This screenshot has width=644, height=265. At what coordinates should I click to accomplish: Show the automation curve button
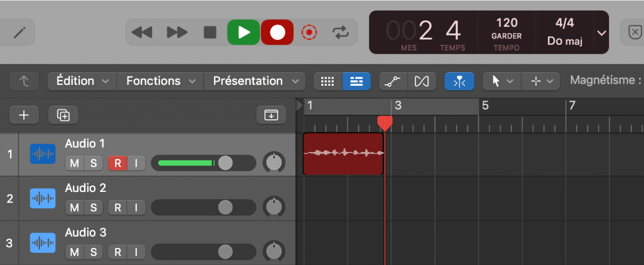click(393, 81)
